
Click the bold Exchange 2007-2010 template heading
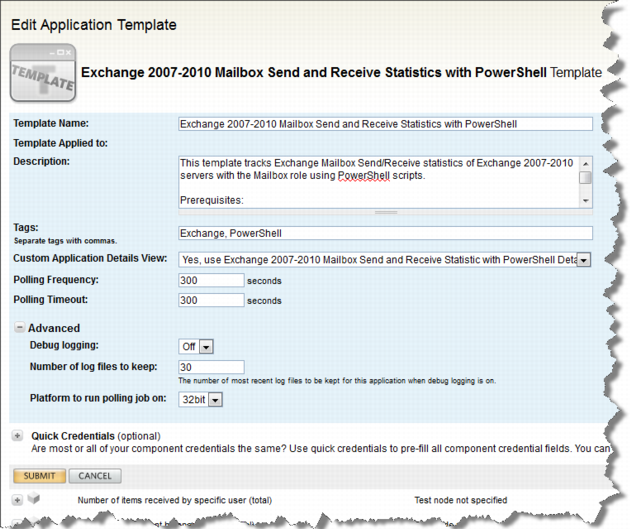click(314, 73)
